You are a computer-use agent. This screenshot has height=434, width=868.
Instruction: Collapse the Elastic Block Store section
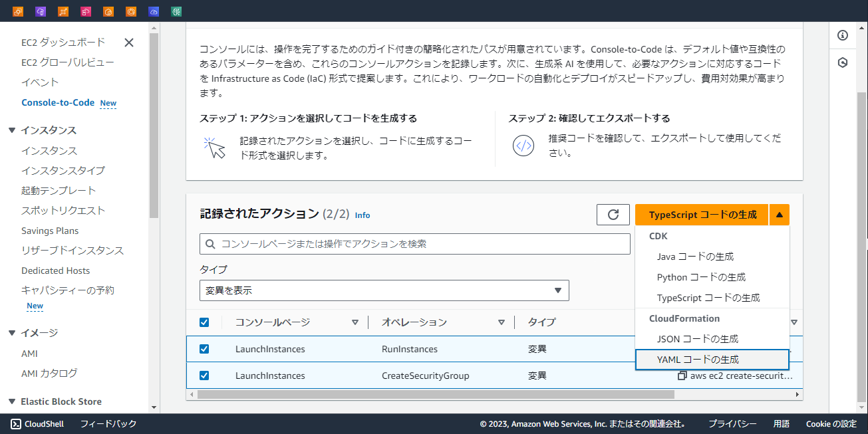[x=12, y=401]
